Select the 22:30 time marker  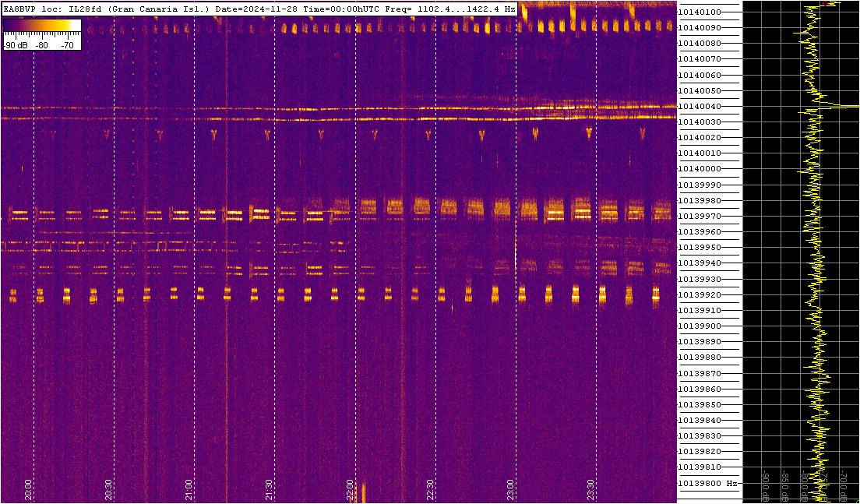pos(430,489)
